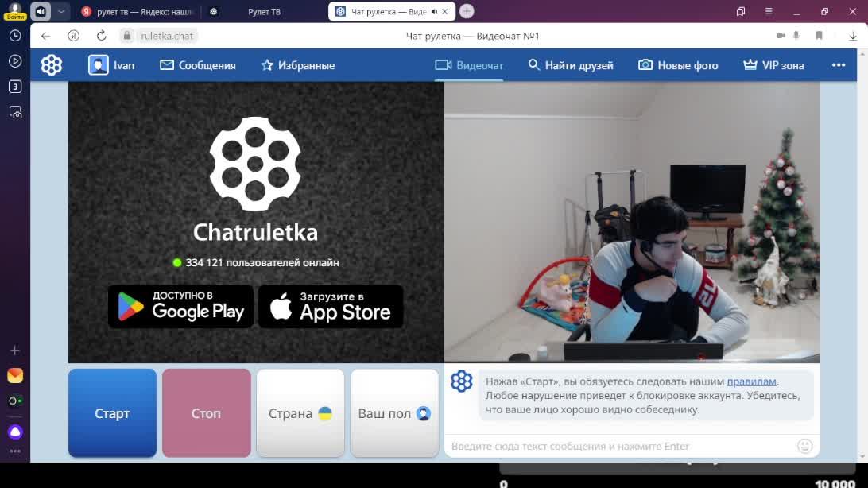The width and height of the screenshot is (868, 488).
Task: Open the правилам rules link
Action: [751, 381]
